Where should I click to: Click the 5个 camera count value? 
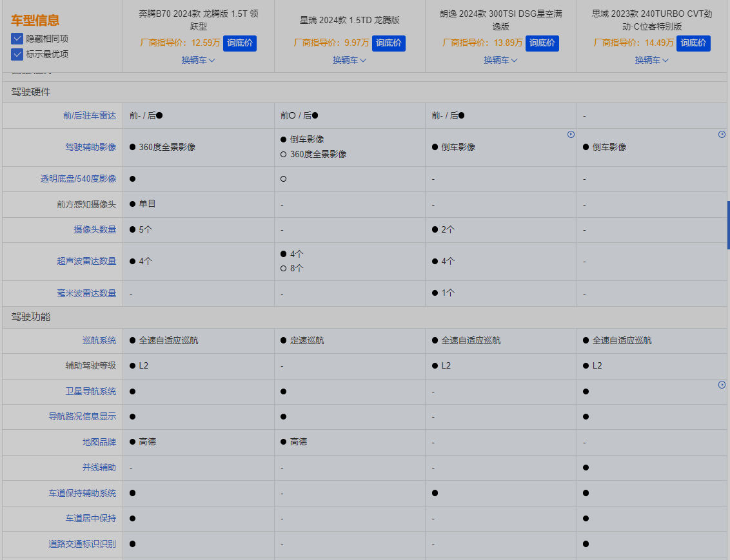(146, 229)
